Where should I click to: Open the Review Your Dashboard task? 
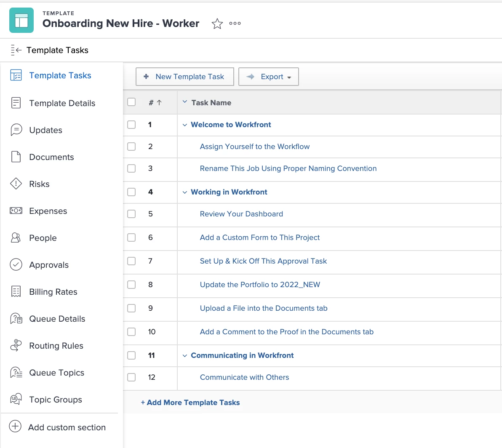(x=241, y=214)
